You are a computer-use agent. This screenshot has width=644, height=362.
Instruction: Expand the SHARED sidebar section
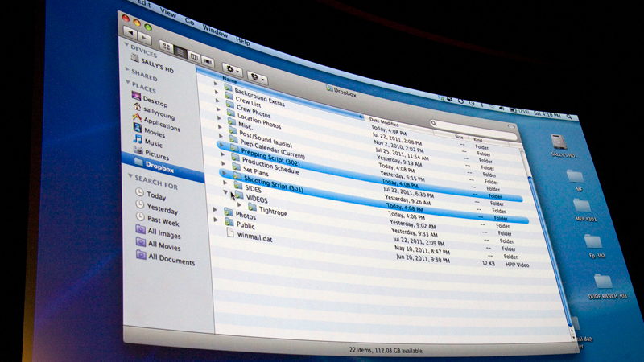127,69
